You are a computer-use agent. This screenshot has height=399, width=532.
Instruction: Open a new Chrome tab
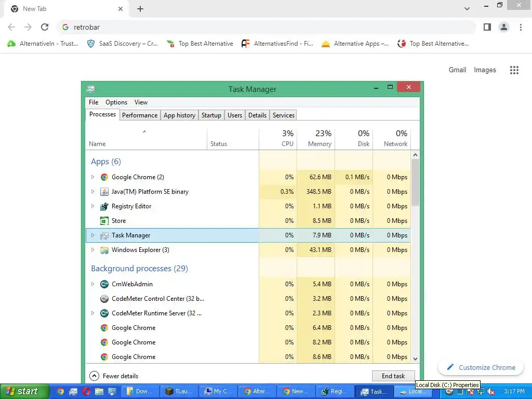pyautogui.click(x=140, y=9)
